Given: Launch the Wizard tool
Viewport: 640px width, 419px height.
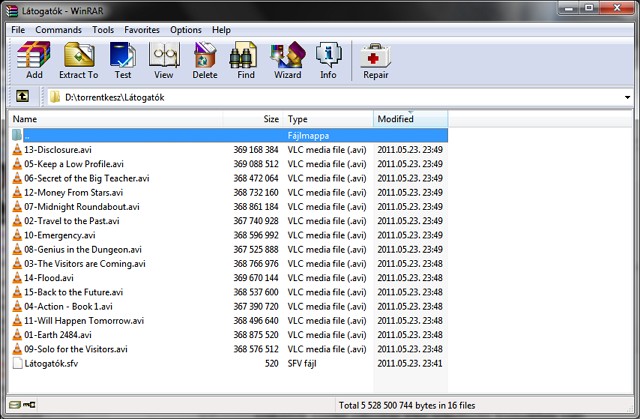Looking at the screenshot, I should coord(288,60).
